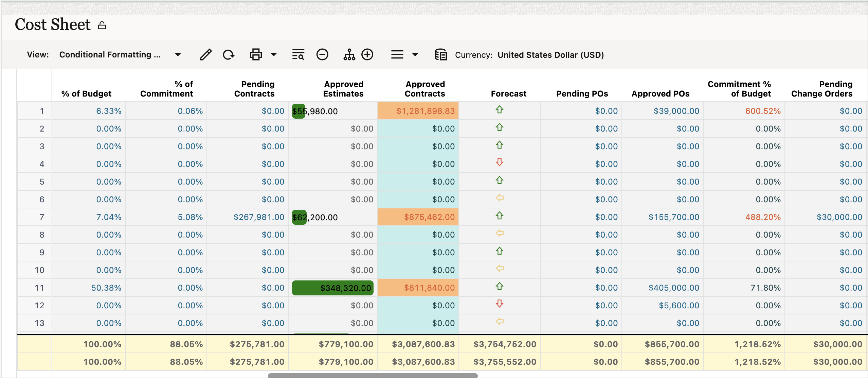Expand rows with the plus icon
This screenshot has width=868, height=378.
point(368,54)
